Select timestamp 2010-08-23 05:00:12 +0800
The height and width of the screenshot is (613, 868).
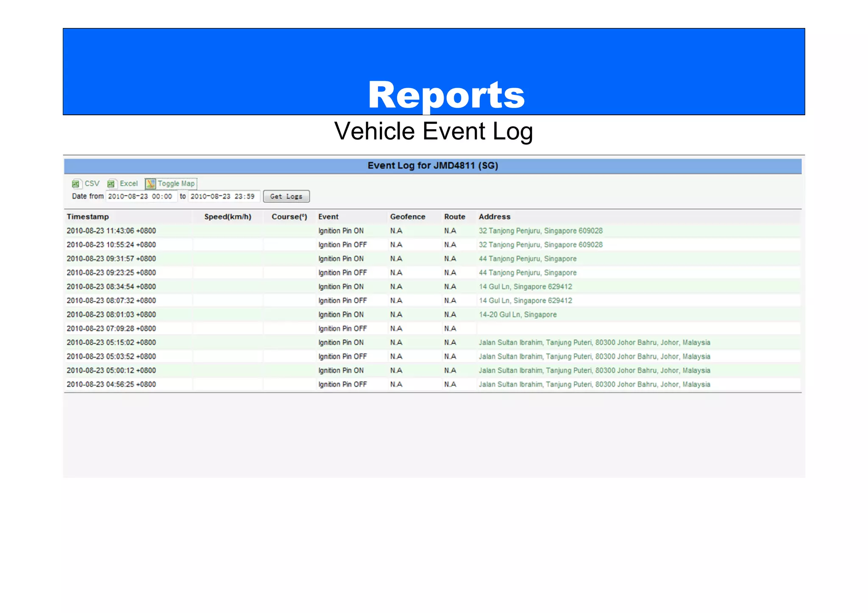click(111, 370)
